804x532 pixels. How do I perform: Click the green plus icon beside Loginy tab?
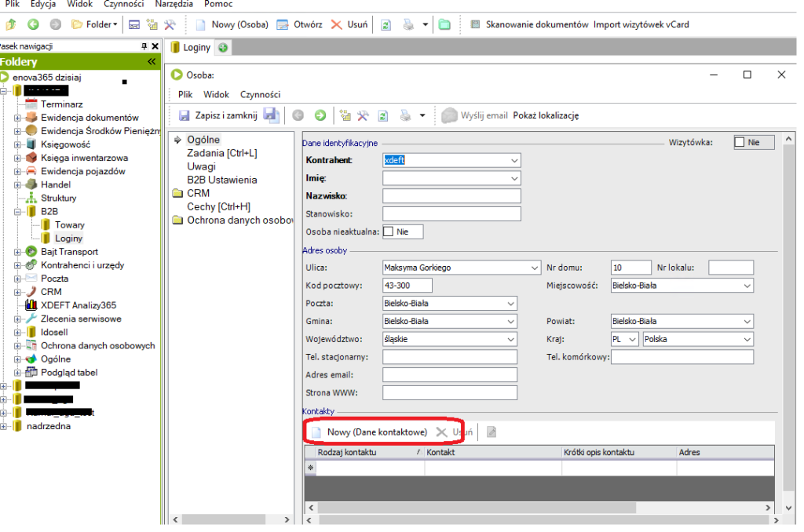coord(223,47)
